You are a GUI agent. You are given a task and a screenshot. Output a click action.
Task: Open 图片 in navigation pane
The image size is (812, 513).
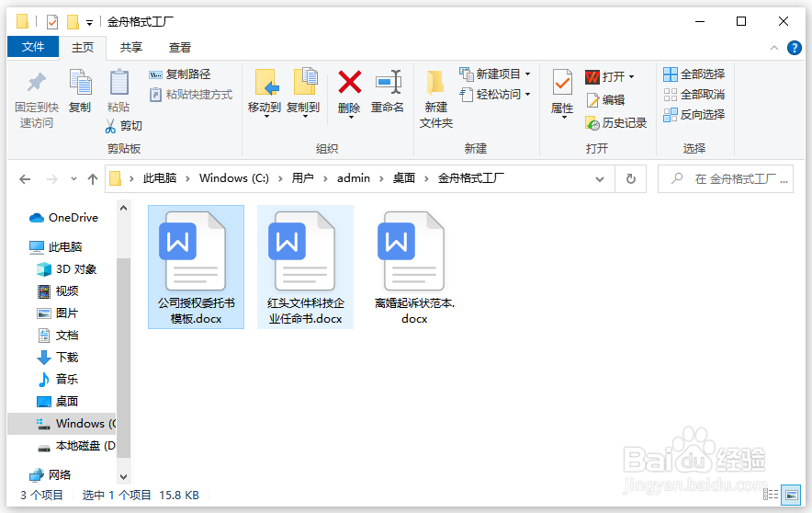(x=58, y=313)
